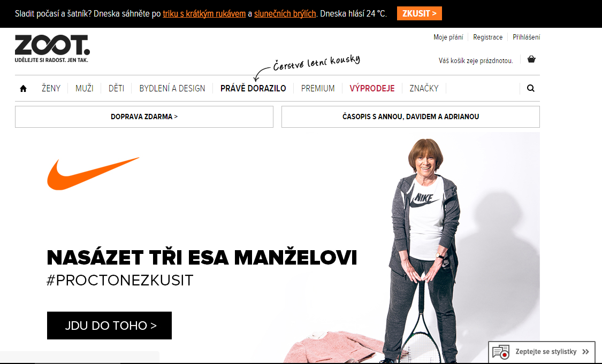The image size is (602, 364).
Task: Open the ŽENY menu
Action: point(51,89)
